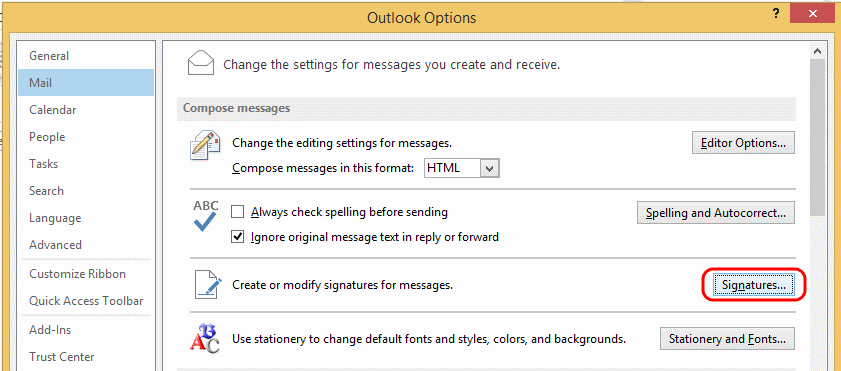The height and width of the screenshot is (371, 841).
Task: Open the People options category
Action: (86, 137)
